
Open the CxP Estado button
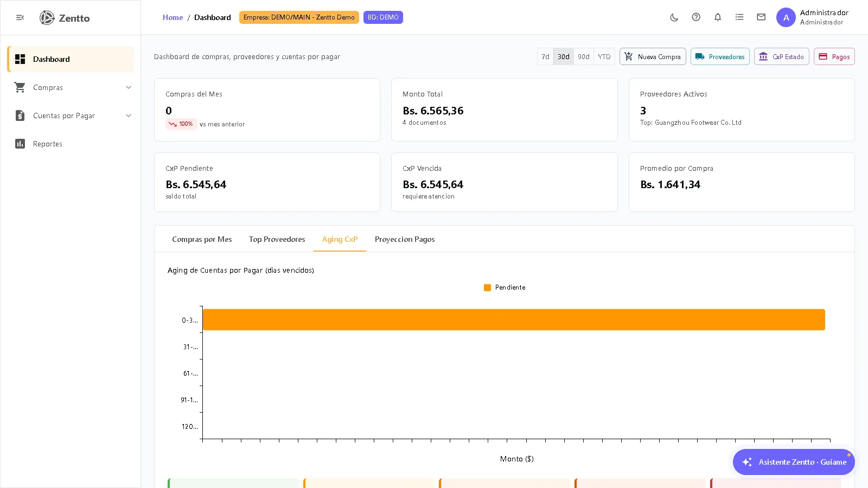coord(781,56)
